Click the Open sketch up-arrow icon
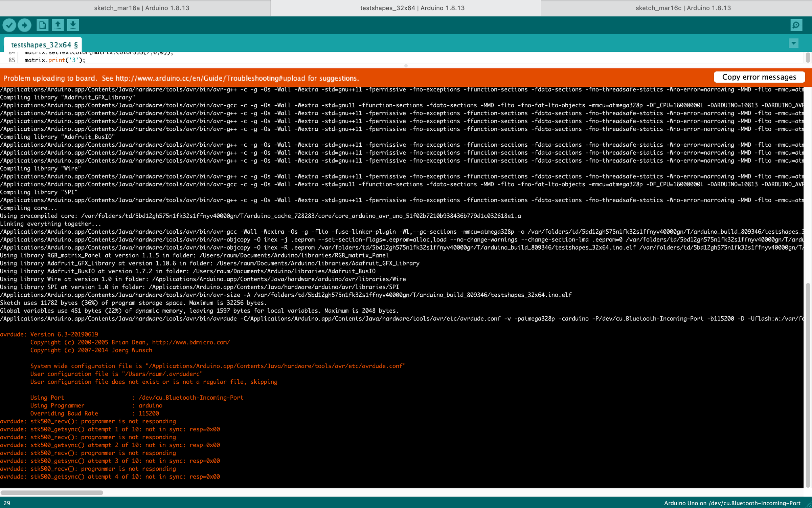This screenshot has height=508, width=812. point(58,25)
